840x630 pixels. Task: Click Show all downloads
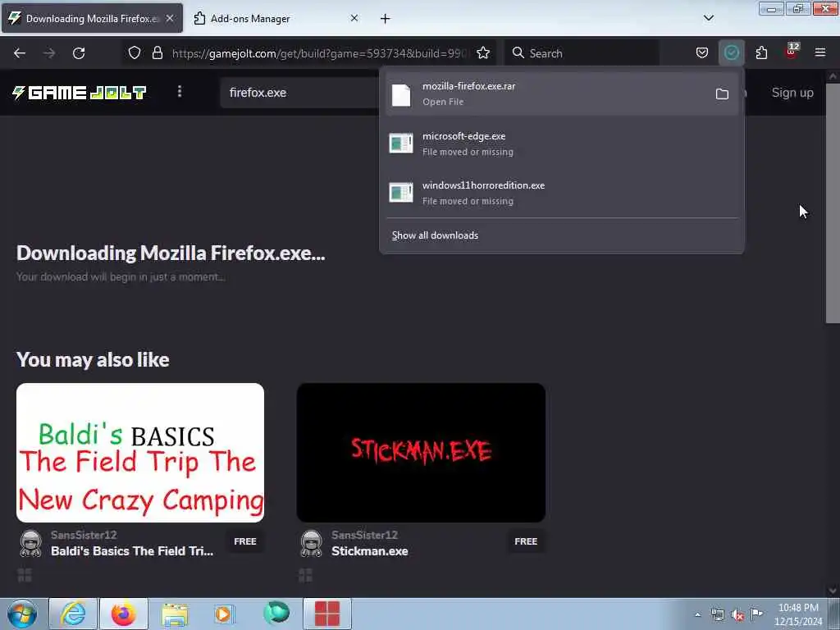(x=435, y=235)
